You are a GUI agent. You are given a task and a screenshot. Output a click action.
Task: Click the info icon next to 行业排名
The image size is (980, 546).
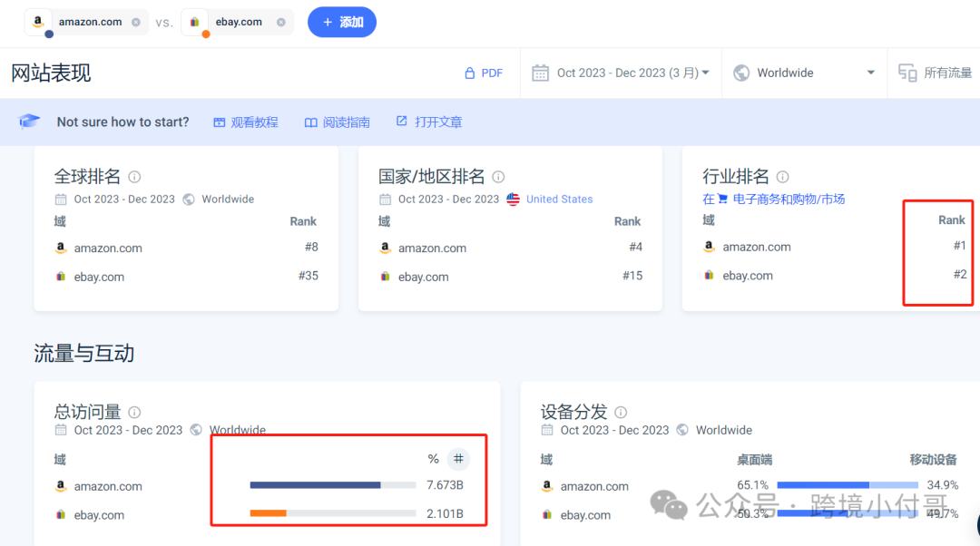pos(782,176)
